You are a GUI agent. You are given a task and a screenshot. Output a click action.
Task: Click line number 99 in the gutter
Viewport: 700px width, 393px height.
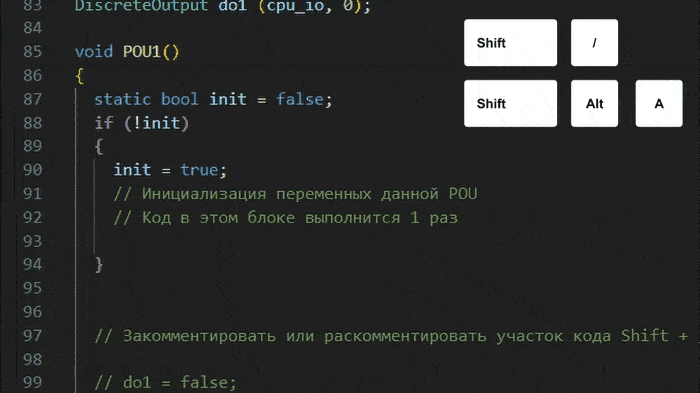coord(33,383)
